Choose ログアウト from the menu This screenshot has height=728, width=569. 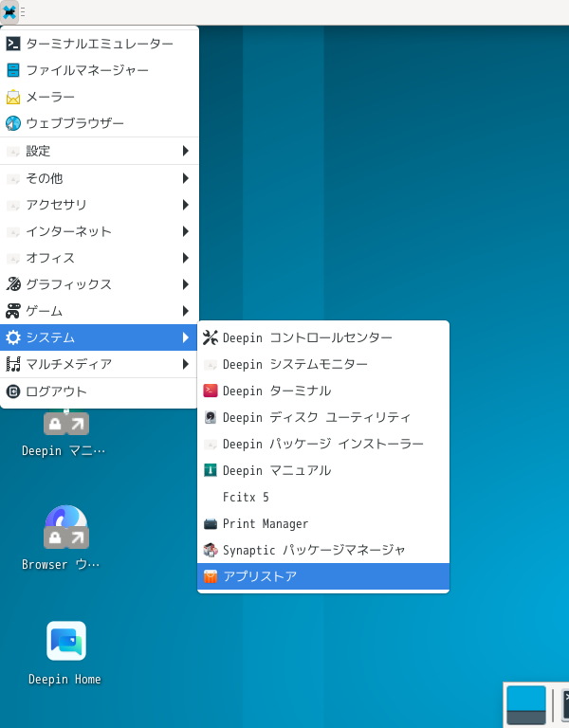point(100,391)
